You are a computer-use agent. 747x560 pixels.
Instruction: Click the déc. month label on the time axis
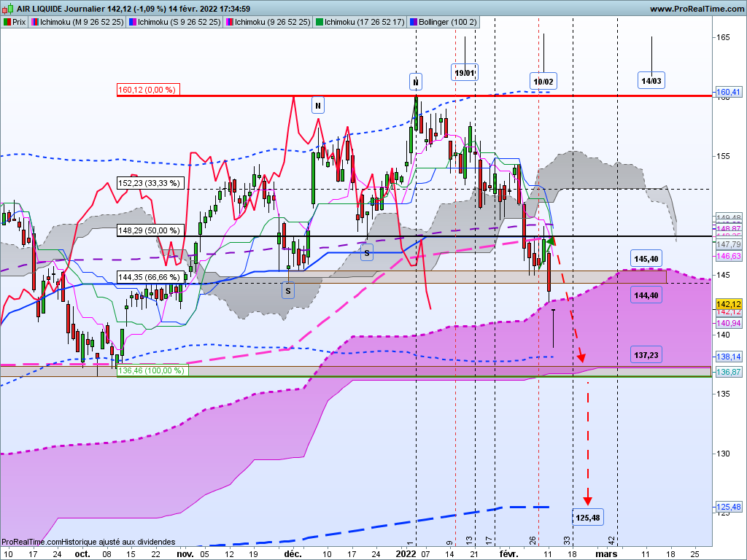coord(293,554)
